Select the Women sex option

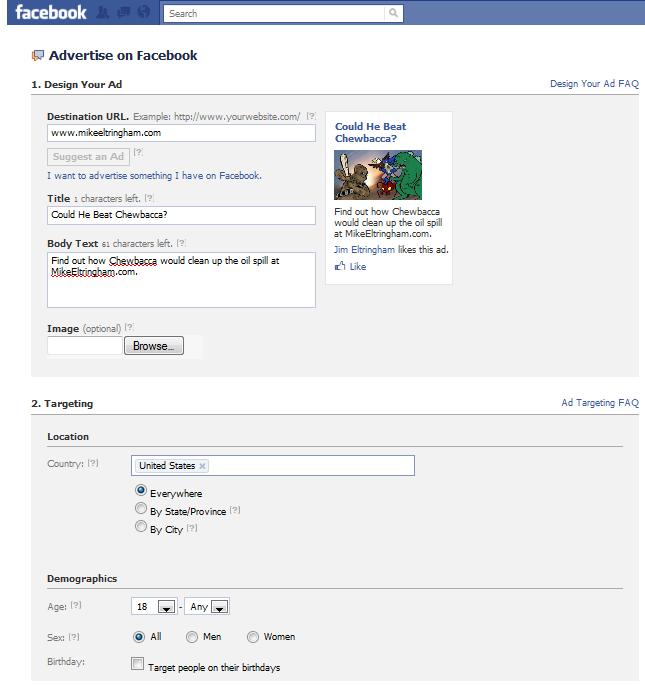(x=253, y=636)
